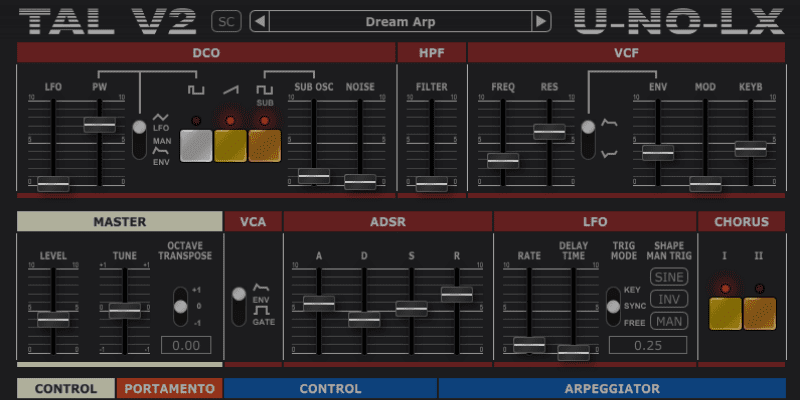Click the SC button in the header
Screen dimensions: 800x400
tap(227, 21)
